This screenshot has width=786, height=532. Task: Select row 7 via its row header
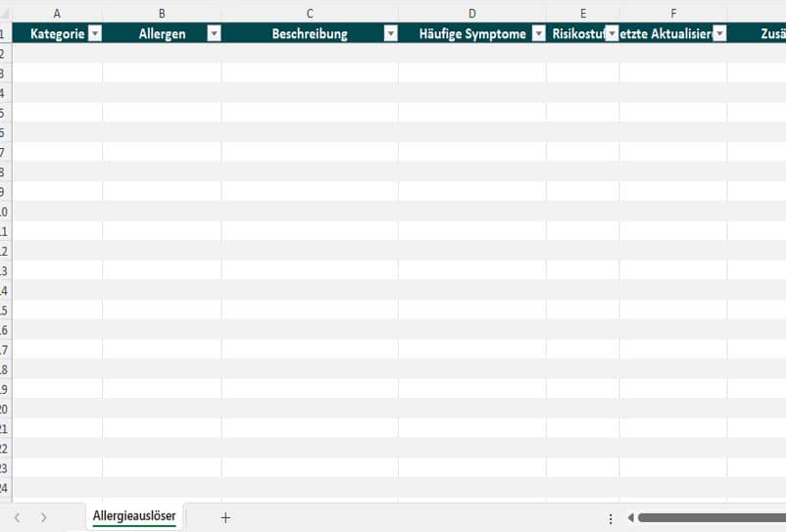tap(4, 152)
